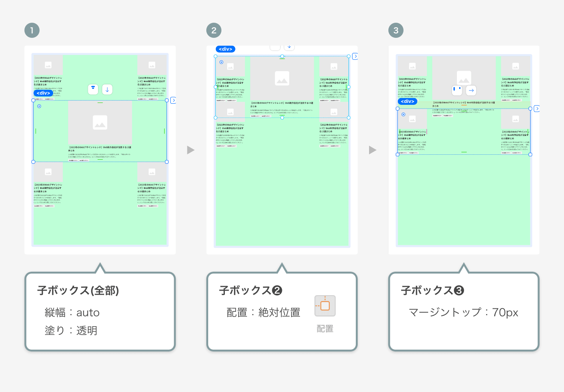This screenshot has width=564, height=392.
Task: Click the top-right image placeholder in panel 2
Action: 334,67
